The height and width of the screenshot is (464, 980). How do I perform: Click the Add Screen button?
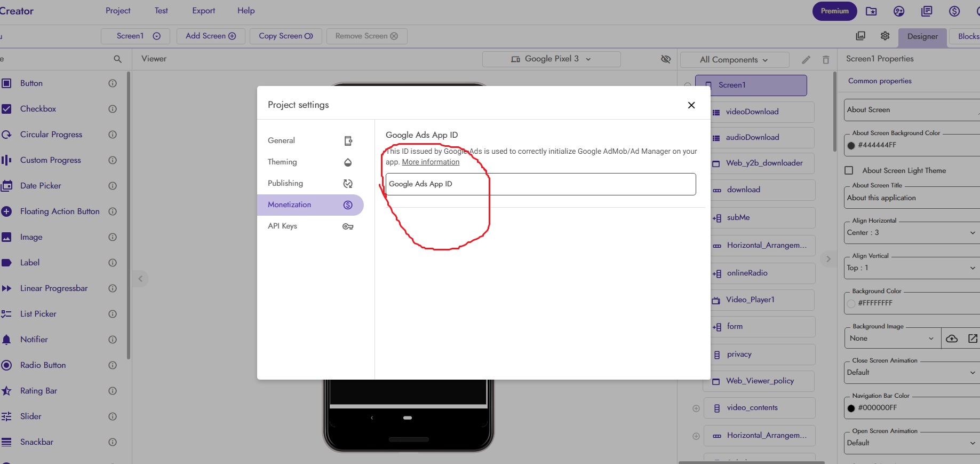(x=211, y=36)
